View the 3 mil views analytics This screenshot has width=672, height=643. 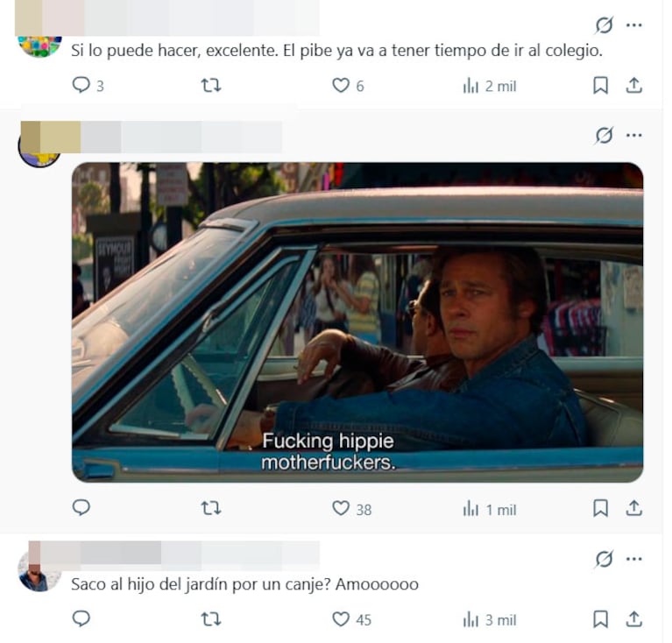[x=490, y=619]
